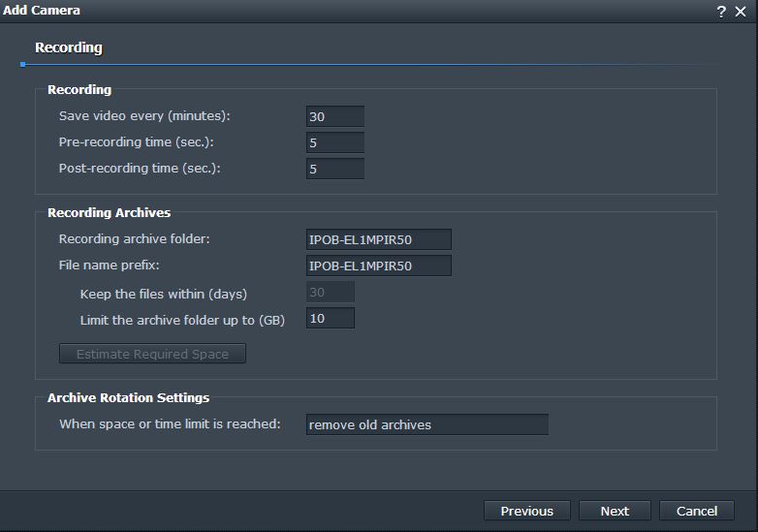Click the When space or time limit is reached label
The width and height of the screenshot is (758, 532).
(170, 423)
